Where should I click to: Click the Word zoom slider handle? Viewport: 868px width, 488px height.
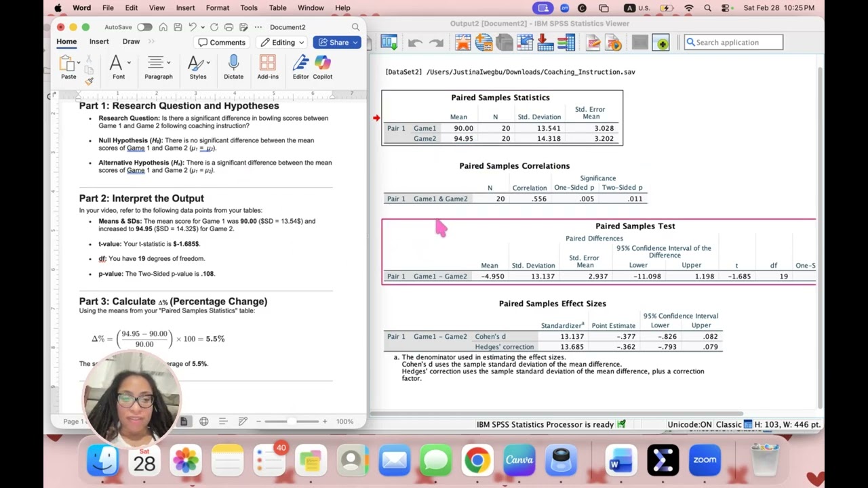click(x=290, y=422)
